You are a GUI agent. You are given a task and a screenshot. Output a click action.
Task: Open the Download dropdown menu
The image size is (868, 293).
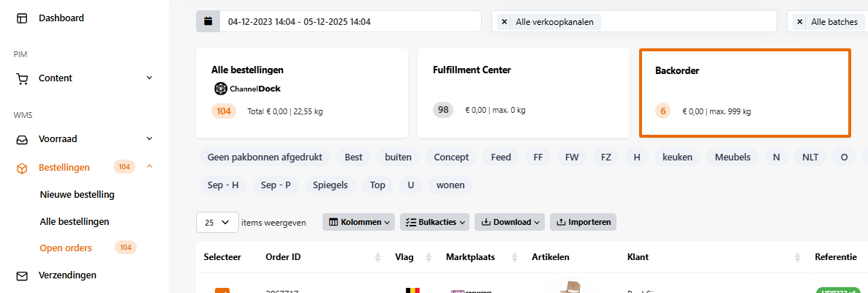coord(510,222)
